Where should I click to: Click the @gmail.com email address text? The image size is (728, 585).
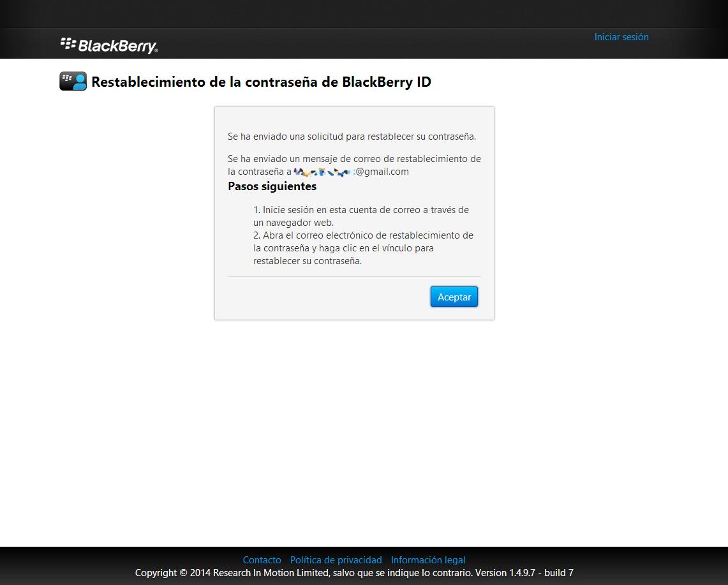[382, 172]
